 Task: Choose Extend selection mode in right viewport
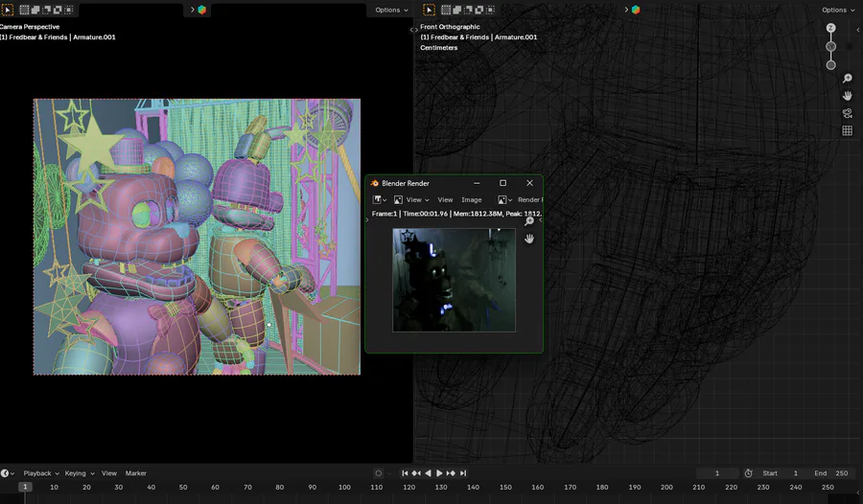click(456, 10)
